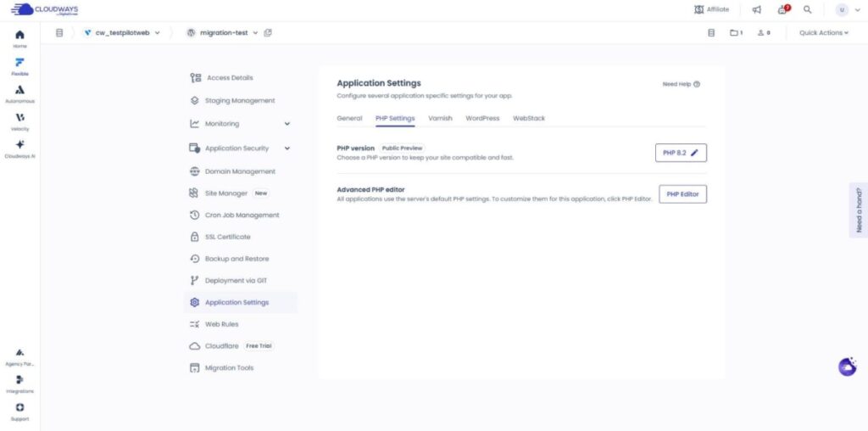Open the Autonomous section icon

(19, 90)
